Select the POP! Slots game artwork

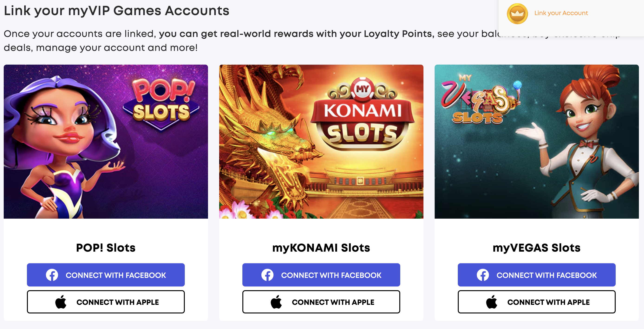(x=106, y=141)
